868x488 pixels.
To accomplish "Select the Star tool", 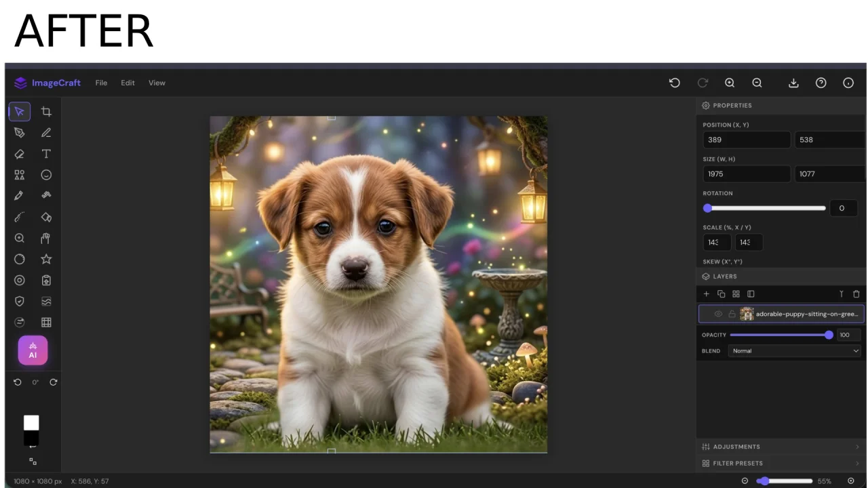I will pyautogui.click(x=46, y=259).
